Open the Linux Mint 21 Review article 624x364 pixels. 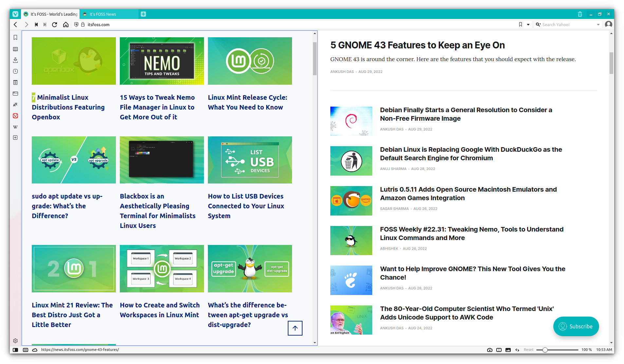pyautogui.click(x=72, y=315)
